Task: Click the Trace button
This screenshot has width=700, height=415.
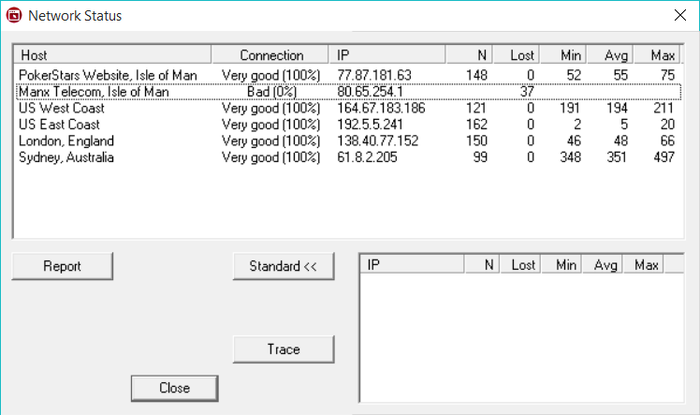Action: click(x=283, y=349)
